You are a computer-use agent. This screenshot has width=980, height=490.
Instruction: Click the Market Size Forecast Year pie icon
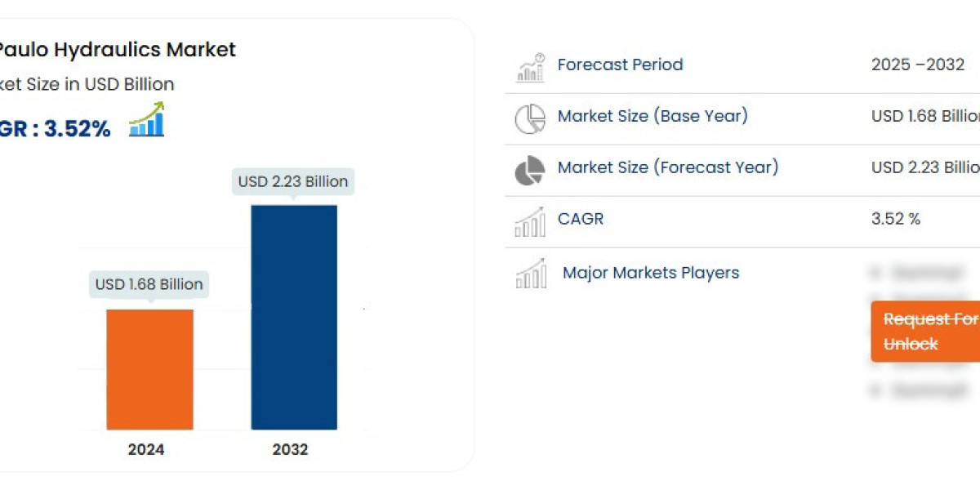pos(530,170)
